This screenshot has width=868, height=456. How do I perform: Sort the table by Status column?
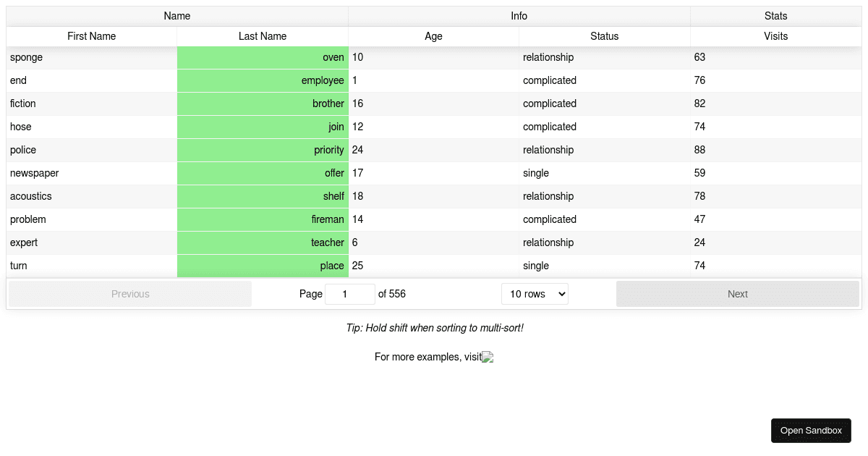click(x=604, y=36)
